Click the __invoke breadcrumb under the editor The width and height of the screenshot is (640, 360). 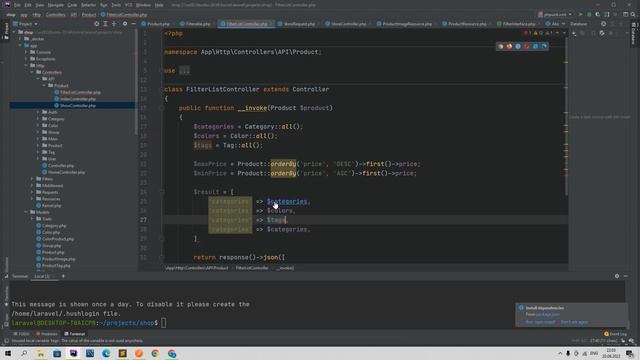click(285, 268)
